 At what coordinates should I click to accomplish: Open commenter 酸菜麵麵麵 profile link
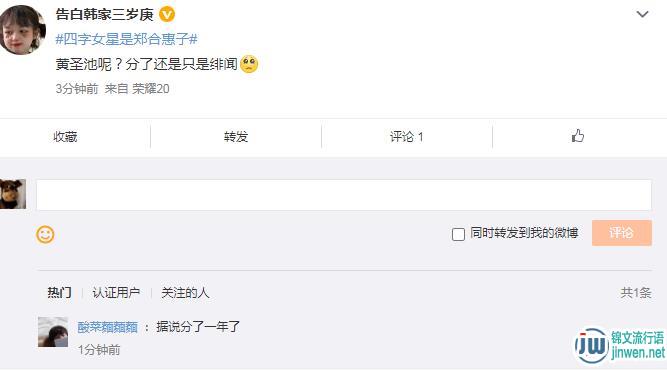tap(108, 327)
